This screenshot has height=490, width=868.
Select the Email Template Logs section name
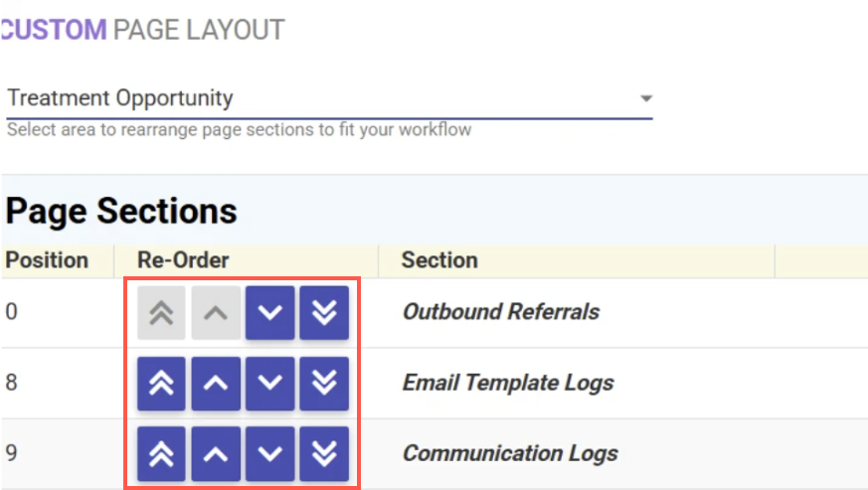tap(507, 383)
